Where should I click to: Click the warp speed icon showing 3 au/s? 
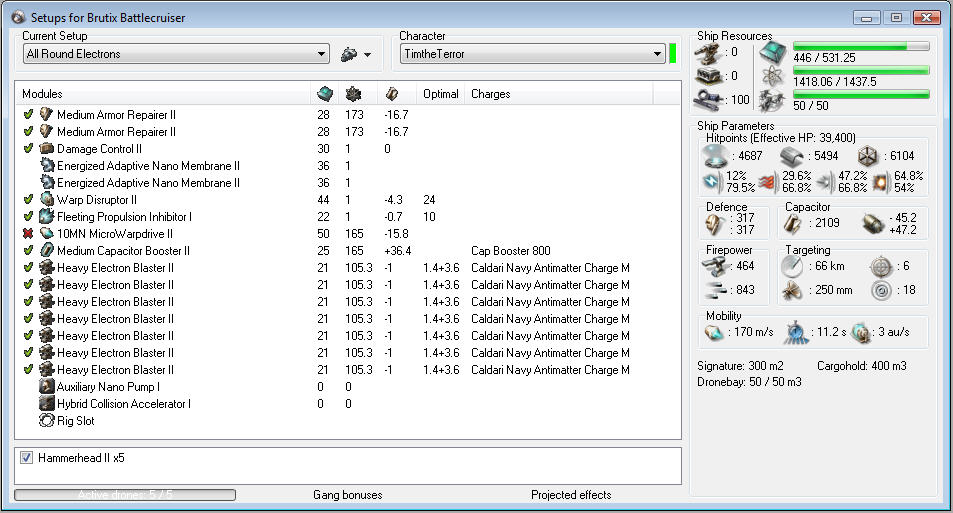point(861,332)
